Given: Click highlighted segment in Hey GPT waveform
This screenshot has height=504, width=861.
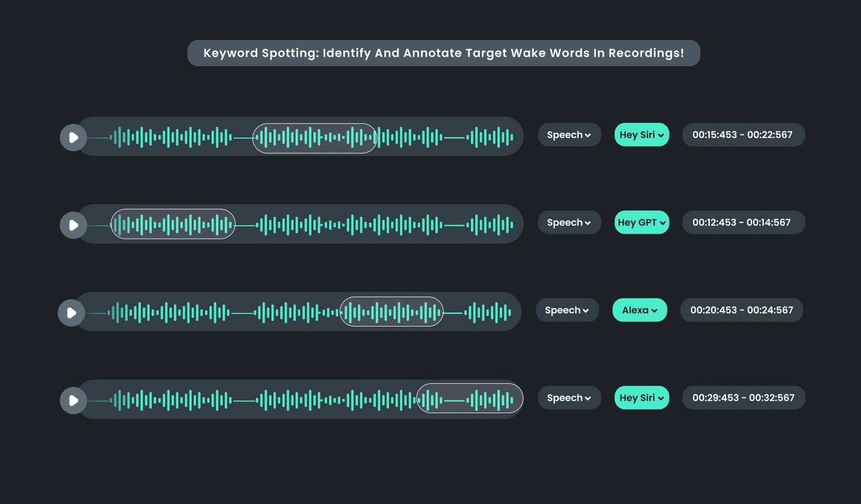Looking at the screenshot, I should [173, 224].
